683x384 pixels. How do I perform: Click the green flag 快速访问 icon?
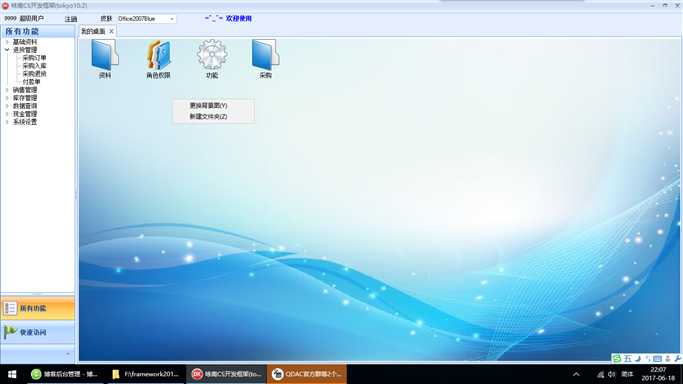click(10, 332)
